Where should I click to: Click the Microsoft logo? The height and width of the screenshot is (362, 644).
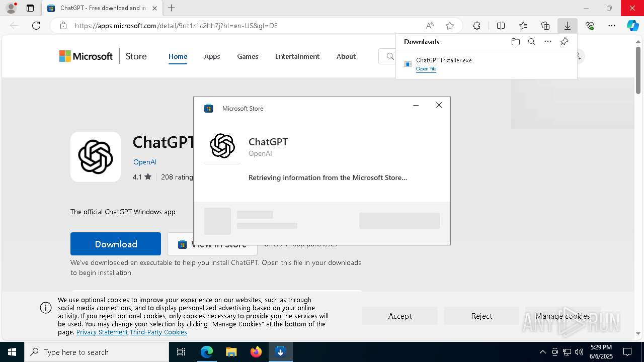click(86, 56)
